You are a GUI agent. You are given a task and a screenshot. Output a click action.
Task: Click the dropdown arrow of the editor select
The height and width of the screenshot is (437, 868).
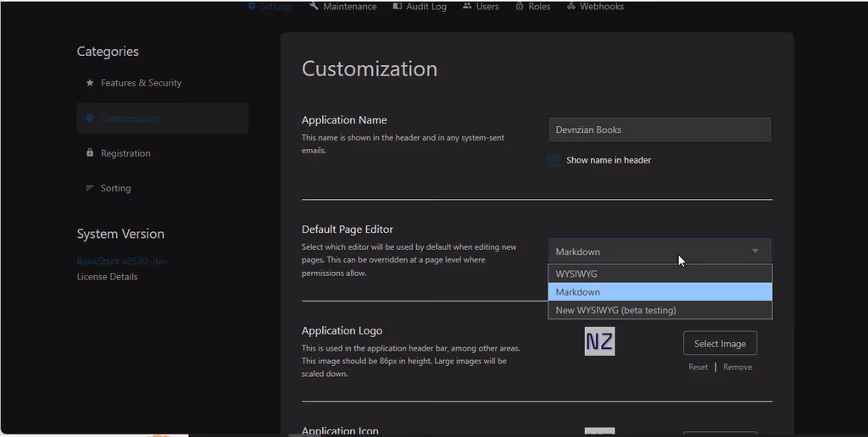click(755, 252)
